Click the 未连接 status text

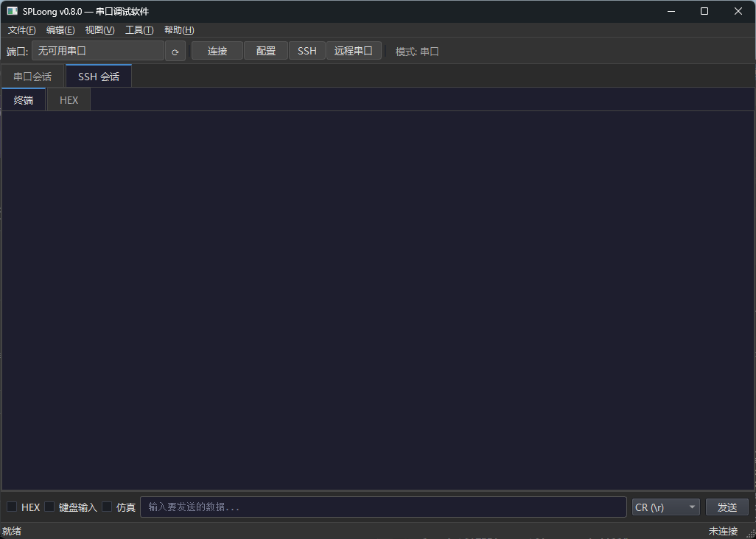[723, 532]
